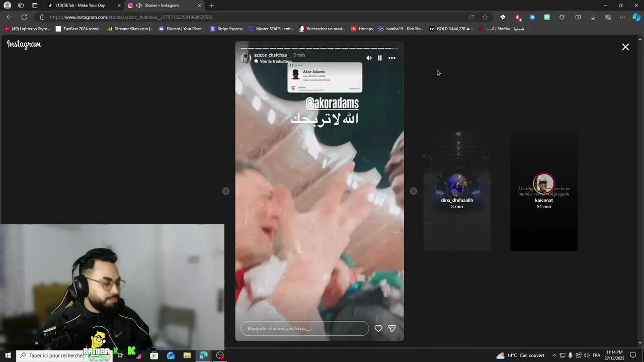The height and width of the screenshot is (362, 644).
Task: Share the story using paper plane icon
Action: (392, 328)
